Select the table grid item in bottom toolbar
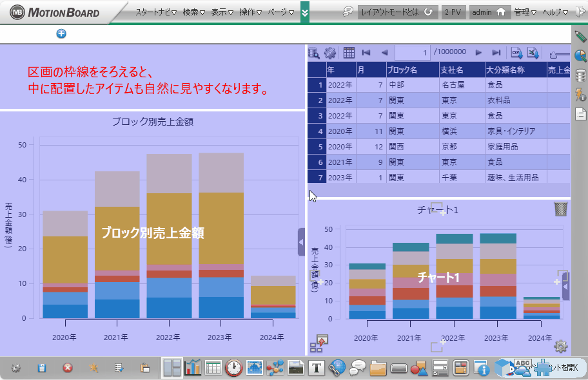 pyautogui.click(x=213, y=368)
